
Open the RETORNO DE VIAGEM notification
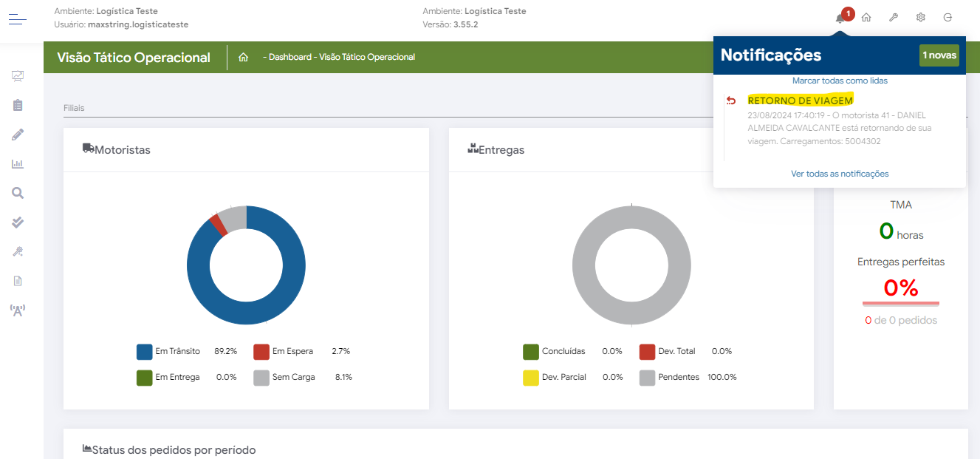click(800, 101)
